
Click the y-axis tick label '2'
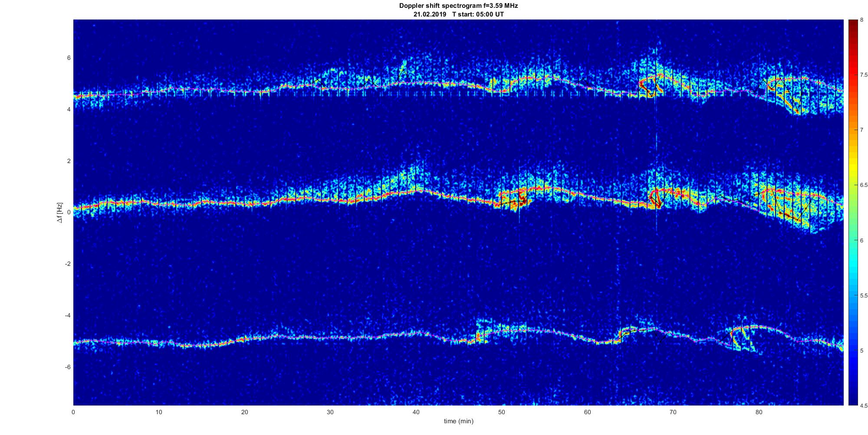point(69,161)
